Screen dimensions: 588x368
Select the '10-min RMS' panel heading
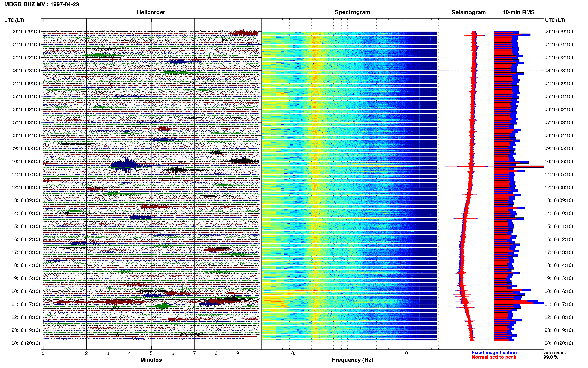pyautogui.click(x=518, y=12)
